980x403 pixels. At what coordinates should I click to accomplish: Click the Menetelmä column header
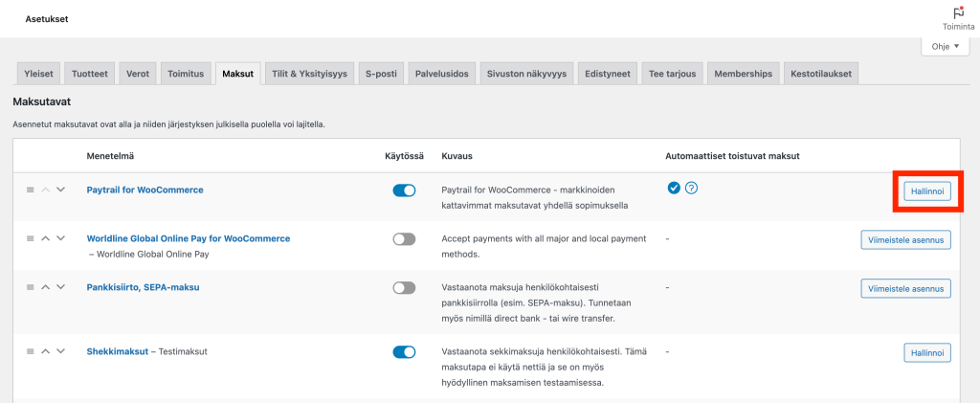point(110,156)
